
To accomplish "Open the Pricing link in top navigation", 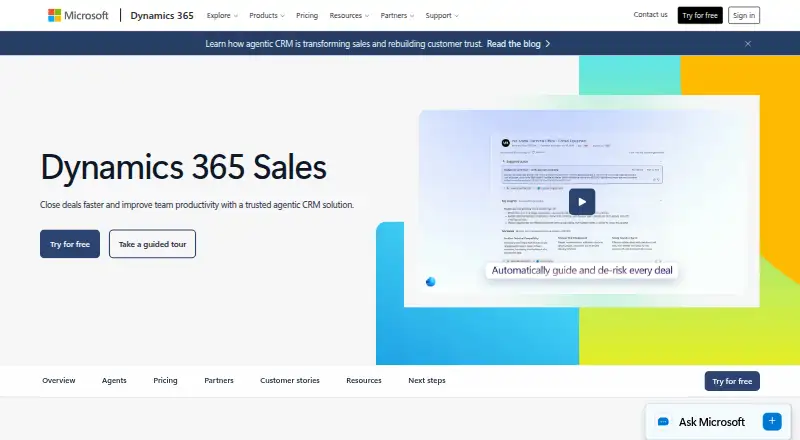I will pos(307,16).
